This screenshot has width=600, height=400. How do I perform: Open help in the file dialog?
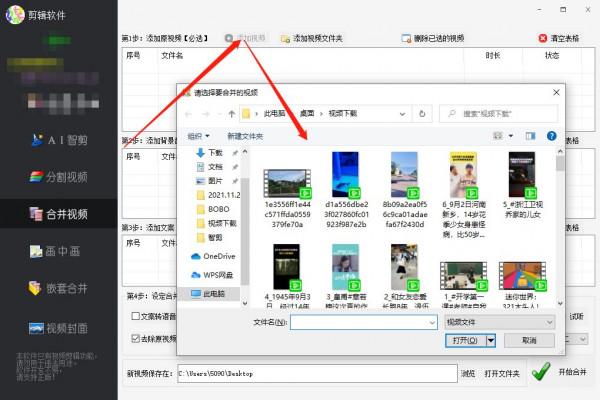[551, 136]
